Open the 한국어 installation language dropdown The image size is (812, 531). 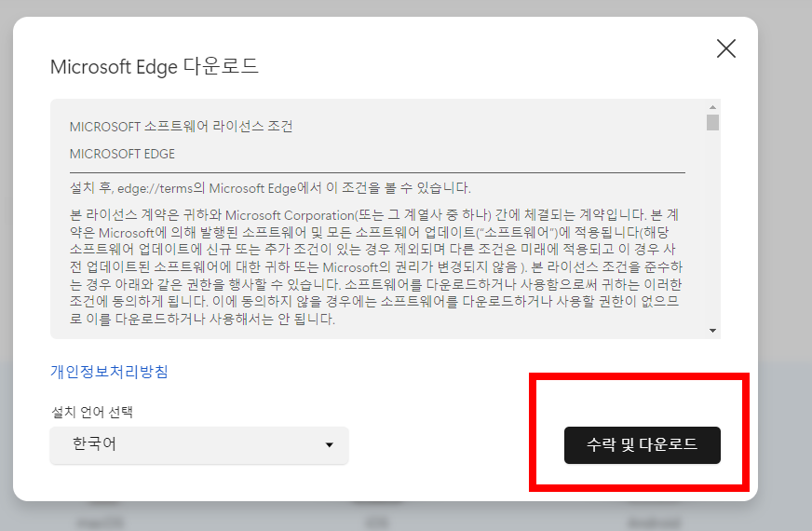point(199,445)
